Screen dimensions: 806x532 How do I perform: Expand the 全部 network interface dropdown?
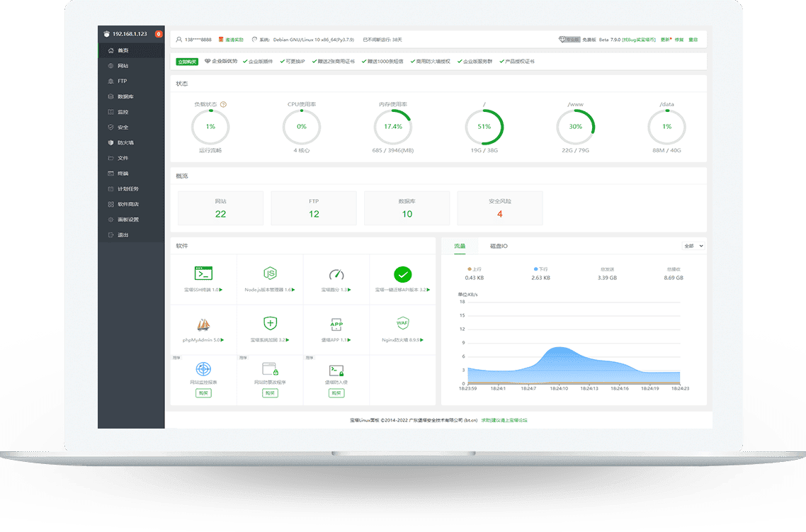tap(693, 246)
